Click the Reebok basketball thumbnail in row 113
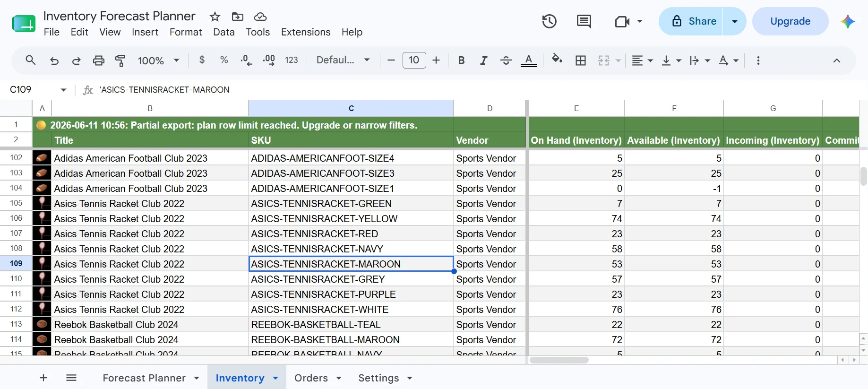Viewport: 868px width, 389px height. [x=42, y=324]
